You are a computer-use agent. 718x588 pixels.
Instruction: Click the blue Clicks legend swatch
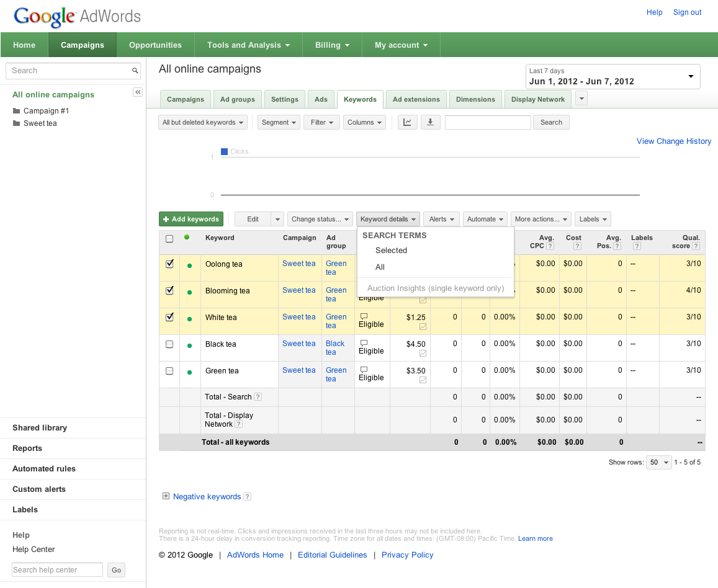pyautogui.click(x=225, y=151)
